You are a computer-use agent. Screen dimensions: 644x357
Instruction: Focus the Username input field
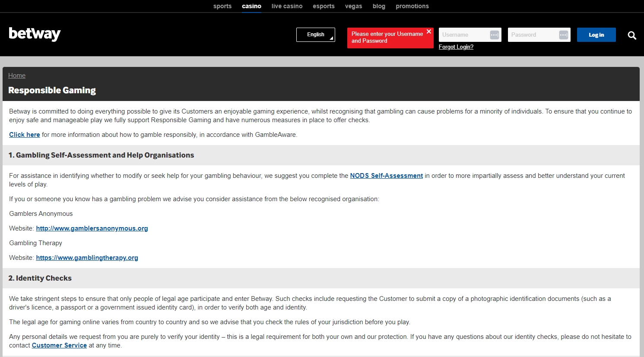[x=470, y=35]
